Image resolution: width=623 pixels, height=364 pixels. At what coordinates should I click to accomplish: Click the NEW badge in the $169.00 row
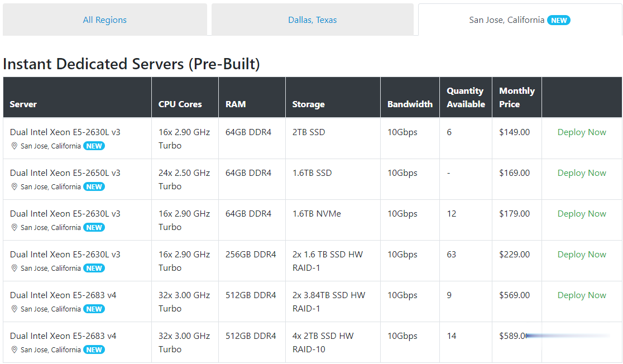pyautogui.click(x=94, y=187)
